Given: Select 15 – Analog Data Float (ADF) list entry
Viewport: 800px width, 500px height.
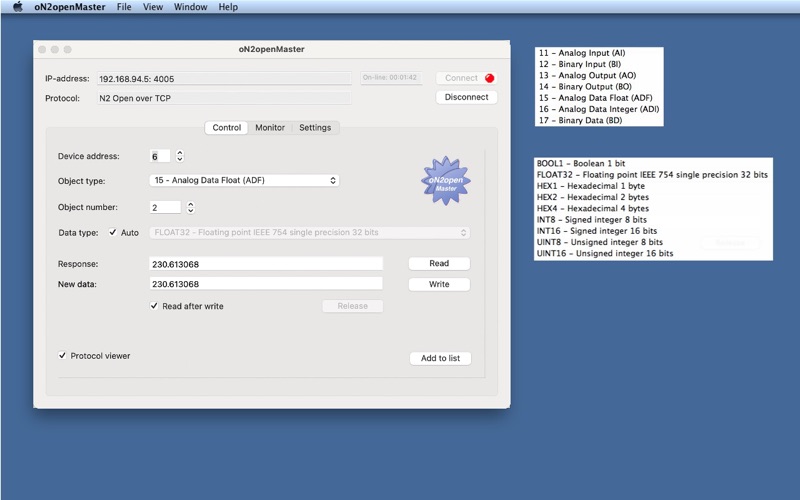Looking at the screenshot, I should 595,97.
